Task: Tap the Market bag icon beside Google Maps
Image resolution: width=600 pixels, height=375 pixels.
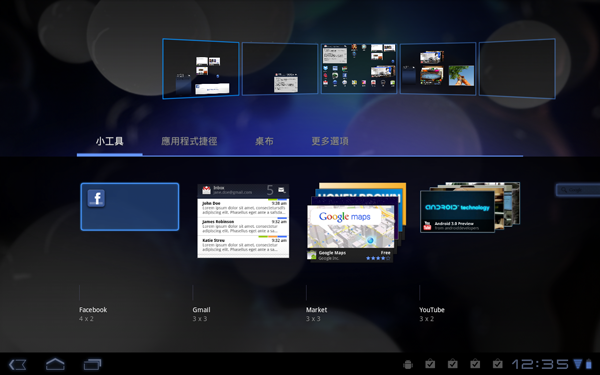Action: (312, 255)
